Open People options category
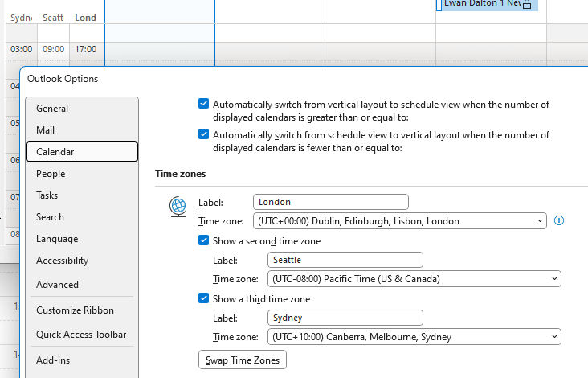 point(82,174)
